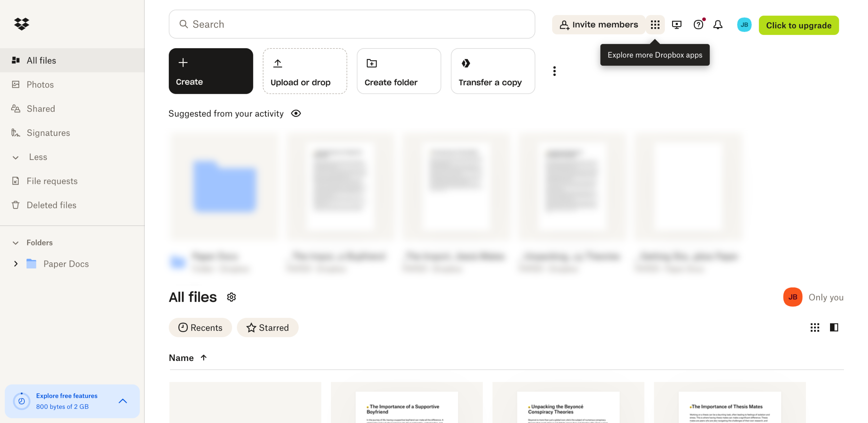Click the Dropbox logo icon
Image resolution: width=868 pixels, height=423 pixels.
[x=22, y=24]
